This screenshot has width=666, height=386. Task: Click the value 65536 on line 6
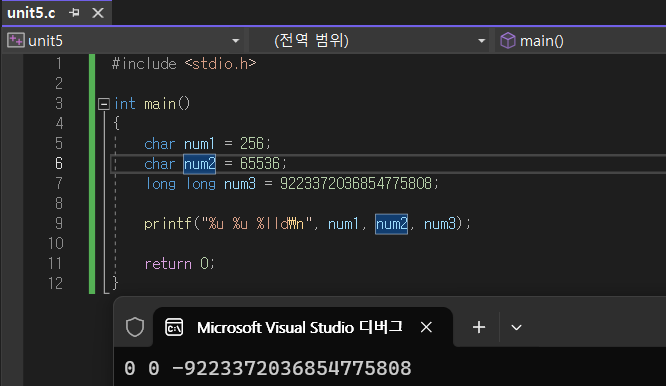pos(260,164)
